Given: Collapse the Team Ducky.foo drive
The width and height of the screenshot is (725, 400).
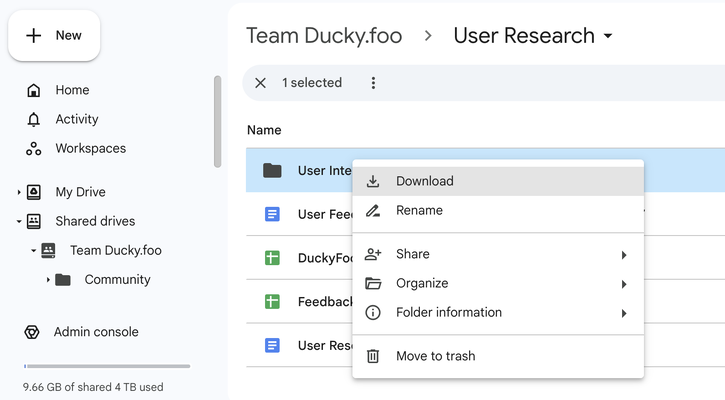Looking at the screenshot, I should [33, 250].
